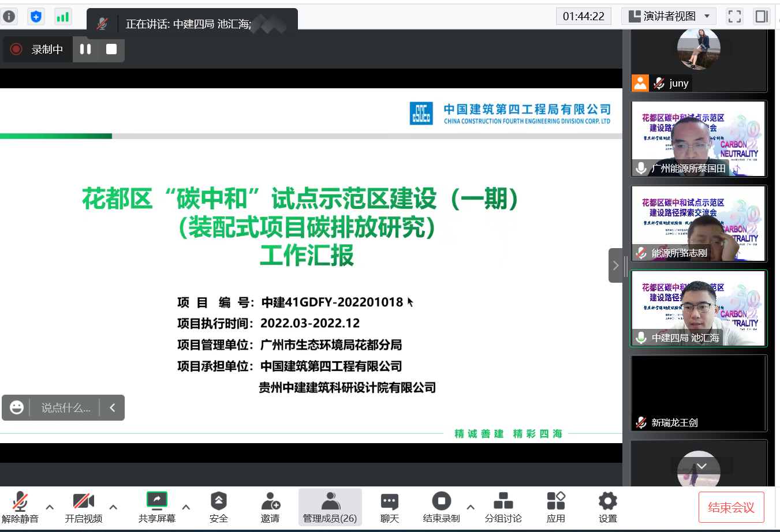Collapse the participant video sidebar arrow
The height and width of the screenshot is (532, 780).
615,265
